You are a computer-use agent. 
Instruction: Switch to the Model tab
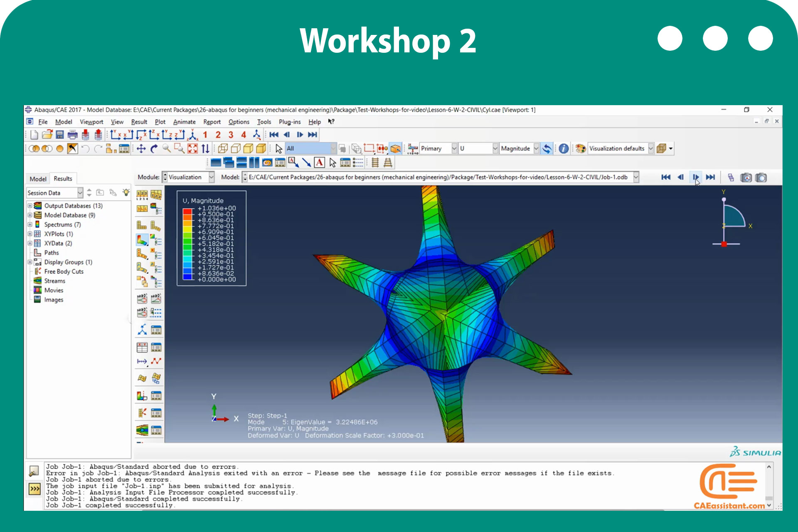[38, 179]
